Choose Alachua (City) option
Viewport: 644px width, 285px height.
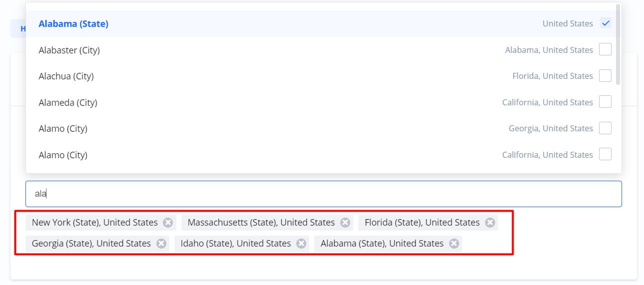pyautogui.click(x=66, y=76)
